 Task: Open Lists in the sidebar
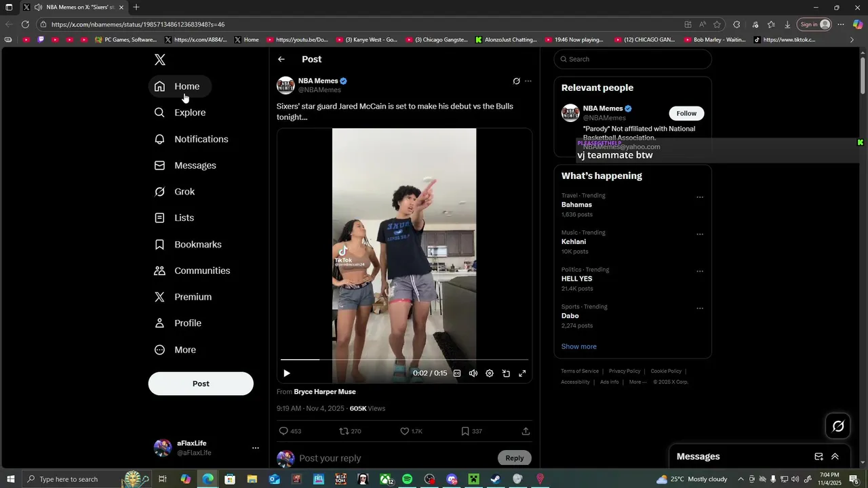point(174,218)
